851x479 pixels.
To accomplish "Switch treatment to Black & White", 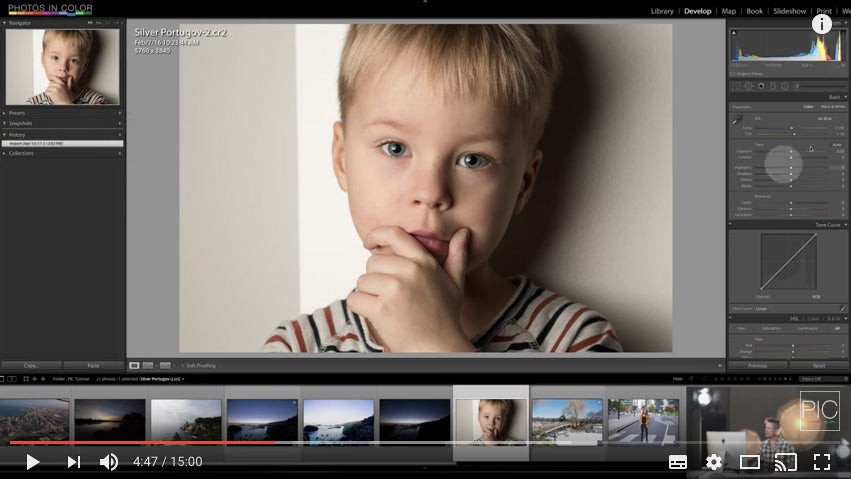I will (831, 106).
